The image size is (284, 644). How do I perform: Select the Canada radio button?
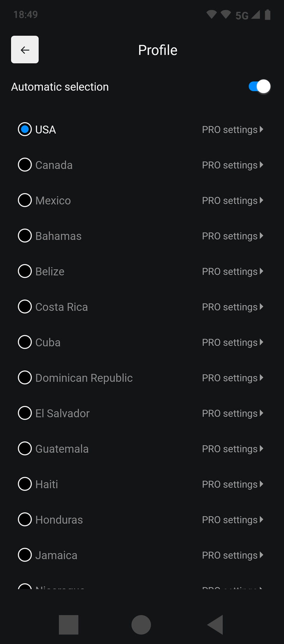point(25,165)
